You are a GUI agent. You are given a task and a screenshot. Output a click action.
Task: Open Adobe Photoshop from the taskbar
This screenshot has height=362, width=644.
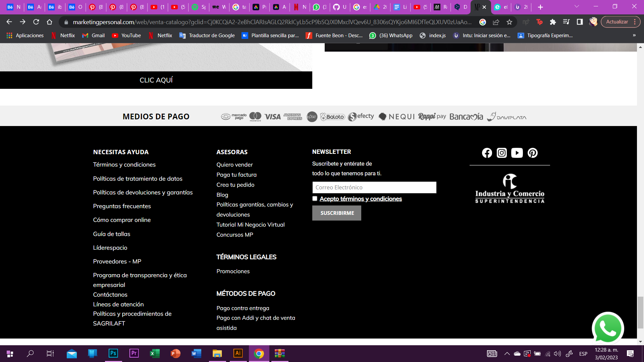pos(113,354)
